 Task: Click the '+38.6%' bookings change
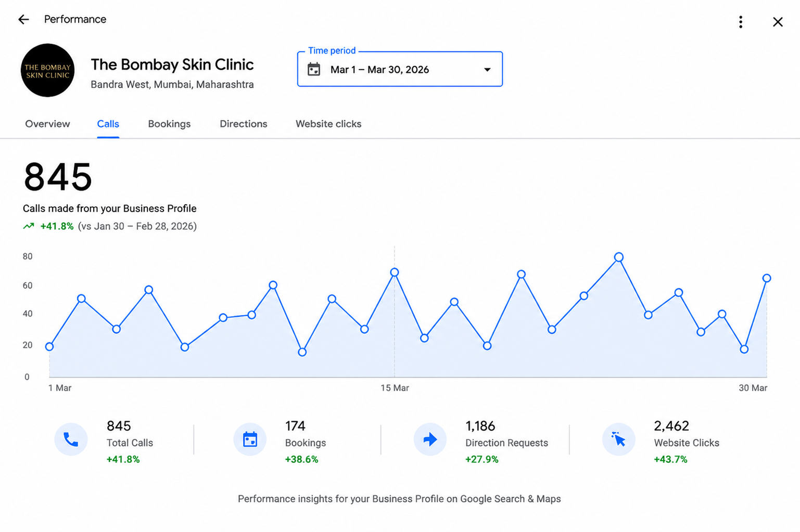point(301,459)
